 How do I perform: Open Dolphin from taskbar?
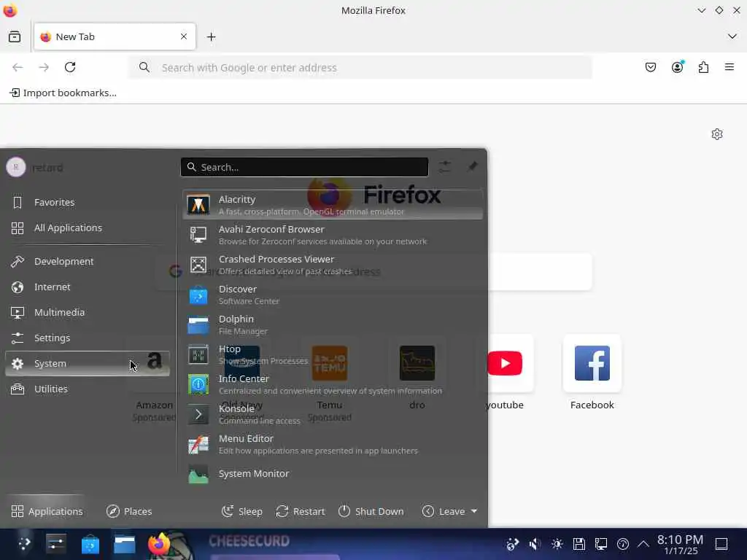124,543
